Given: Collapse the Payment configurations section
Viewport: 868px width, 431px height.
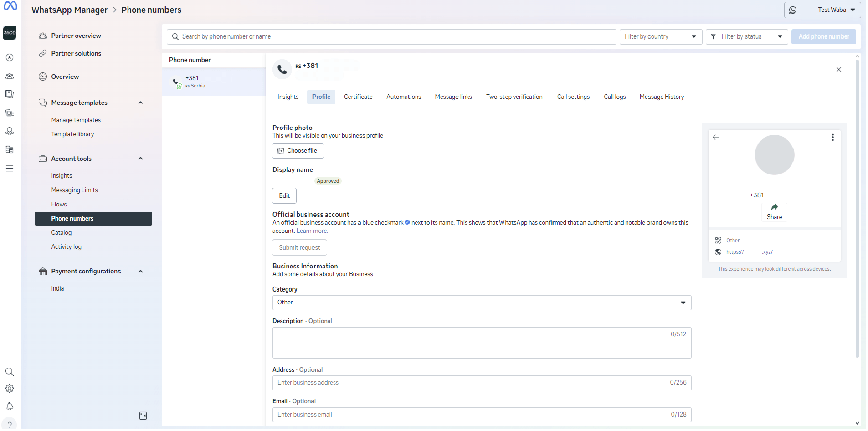Looking at the screenshot, I should click(x=141, y=272).
